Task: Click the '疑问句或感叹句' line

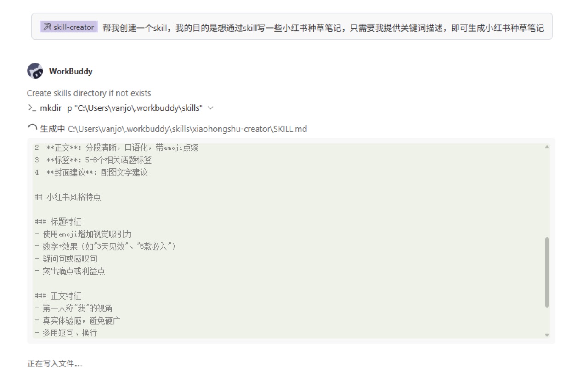Action: pyautogui.click(x=66, y=259)
